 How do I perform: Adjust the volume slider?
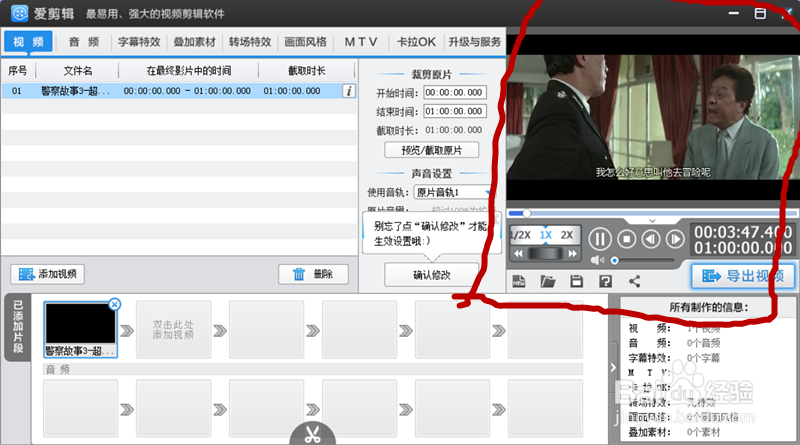coord(643,261)
